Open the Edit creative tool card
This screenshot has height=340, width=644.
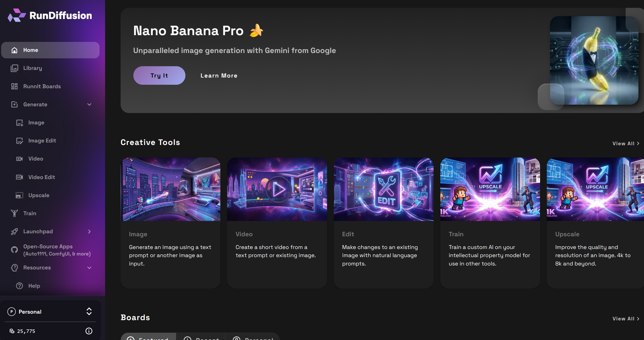[x=384, y=223]
